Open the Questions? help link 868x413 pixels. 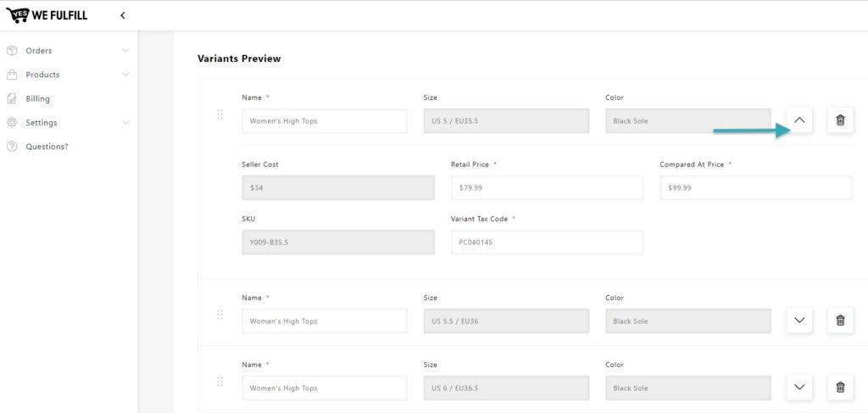click(x=47, y=147)
